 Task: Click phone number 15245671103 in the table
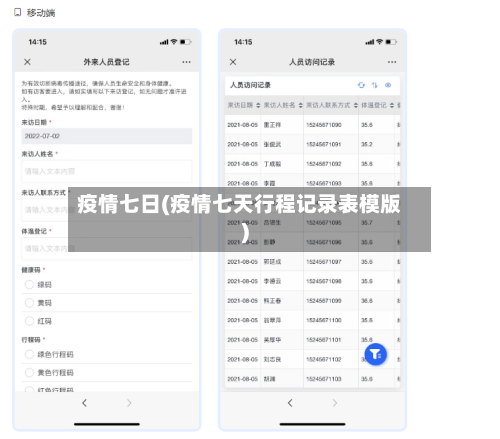[324, 379]
